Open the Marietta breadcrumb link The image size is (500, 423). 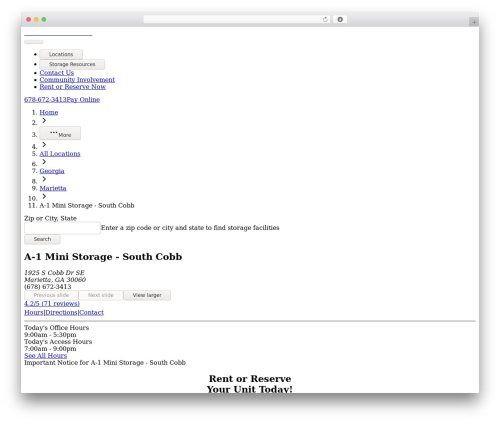coord(53,188)
